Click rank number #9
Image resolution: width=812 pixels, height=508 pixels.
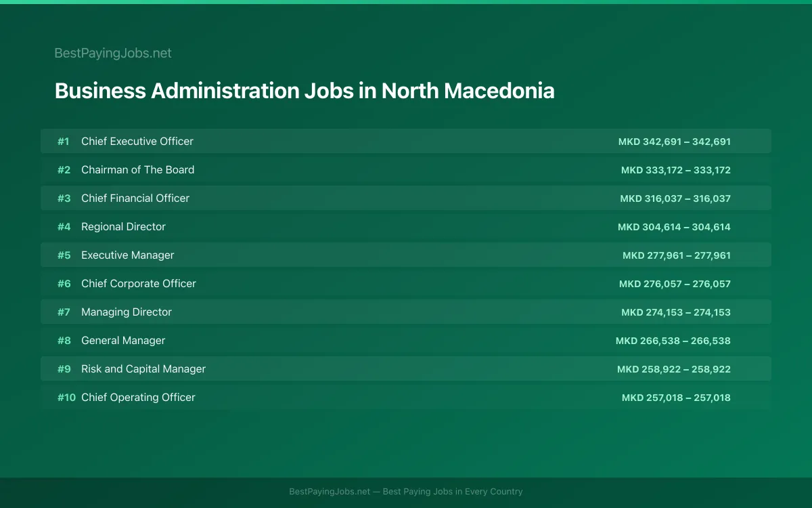coord(64,369)
